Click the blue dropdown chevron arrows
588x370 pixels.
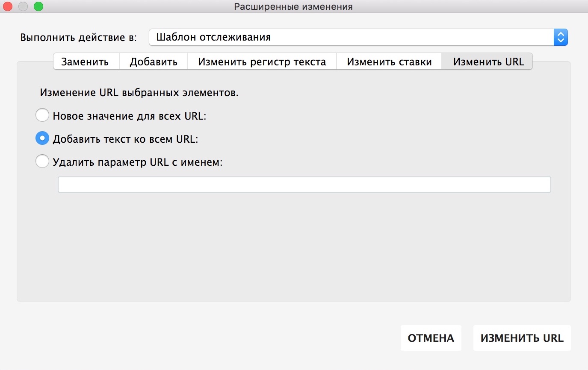point(560,37)
